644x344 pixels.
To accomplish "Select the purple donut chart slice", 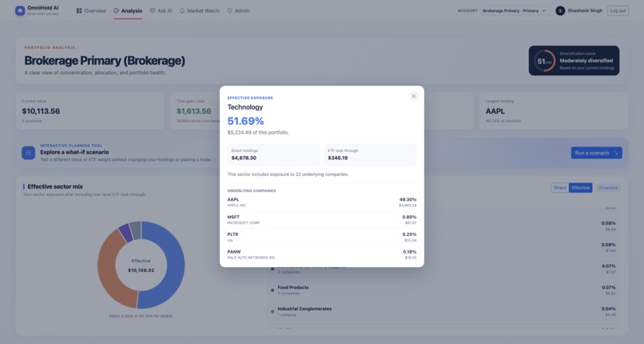I will [125, 232].
